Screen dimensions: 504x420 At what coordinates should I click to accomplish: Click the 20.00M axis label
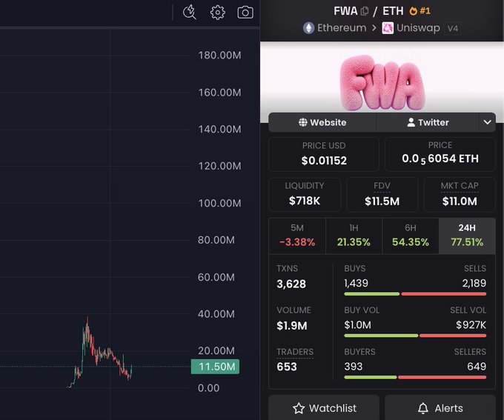(216, 351)
